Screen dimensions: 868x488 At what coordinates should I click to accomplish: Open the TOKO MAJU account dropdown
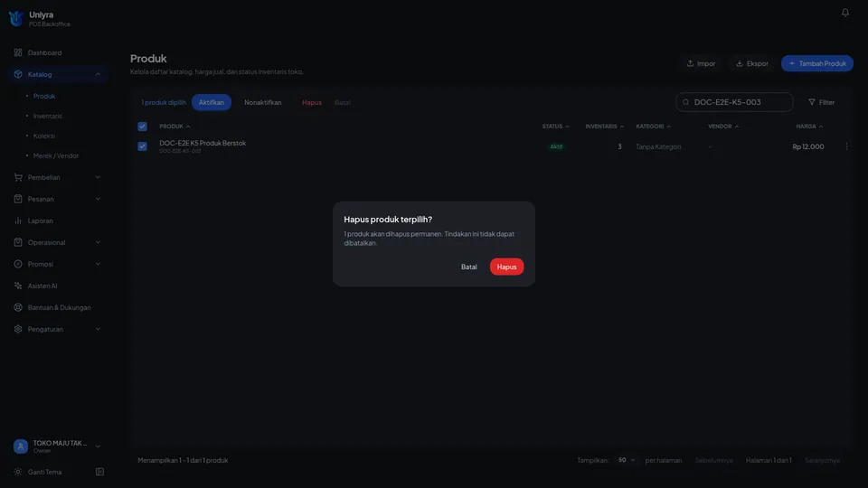click(x=98, y=446)
